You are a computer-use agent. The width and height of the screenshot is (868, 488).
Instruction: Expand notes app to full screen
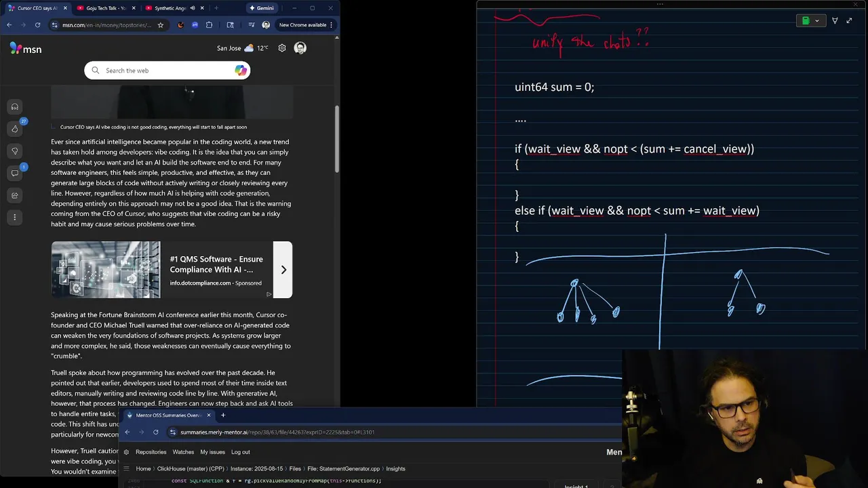(849, 21)
